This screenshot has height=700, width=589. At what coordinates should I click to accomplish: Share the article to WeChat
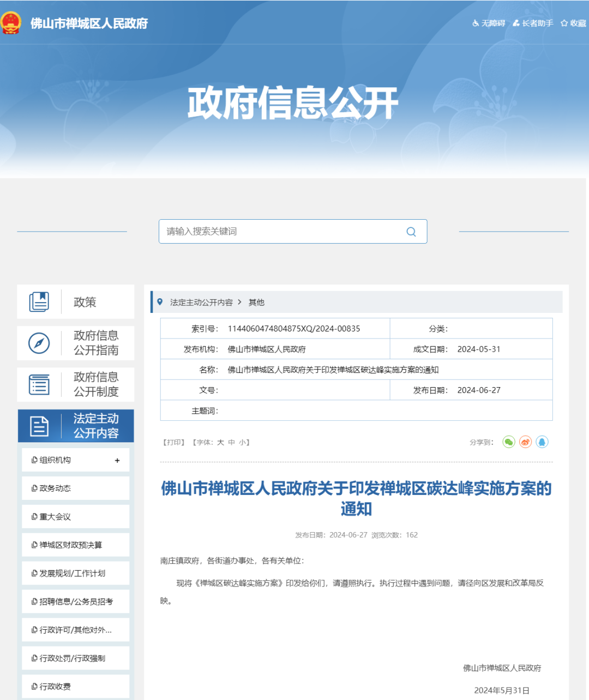(509, 442)
